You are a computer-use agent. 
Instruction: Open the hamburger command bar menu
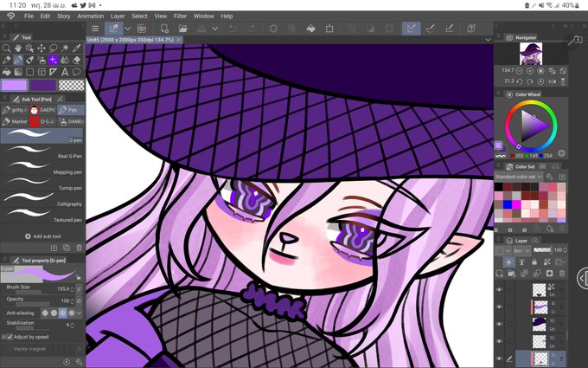point(95,29)
